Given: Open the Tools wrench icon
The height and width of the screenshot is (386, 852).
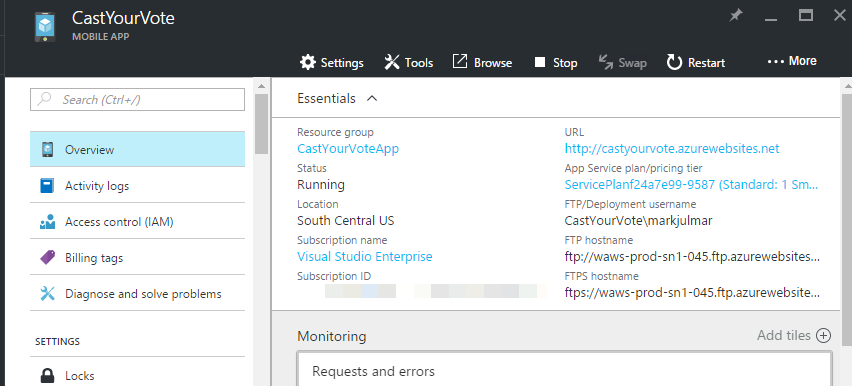Looking at the screenshot, I should point(392,62).
